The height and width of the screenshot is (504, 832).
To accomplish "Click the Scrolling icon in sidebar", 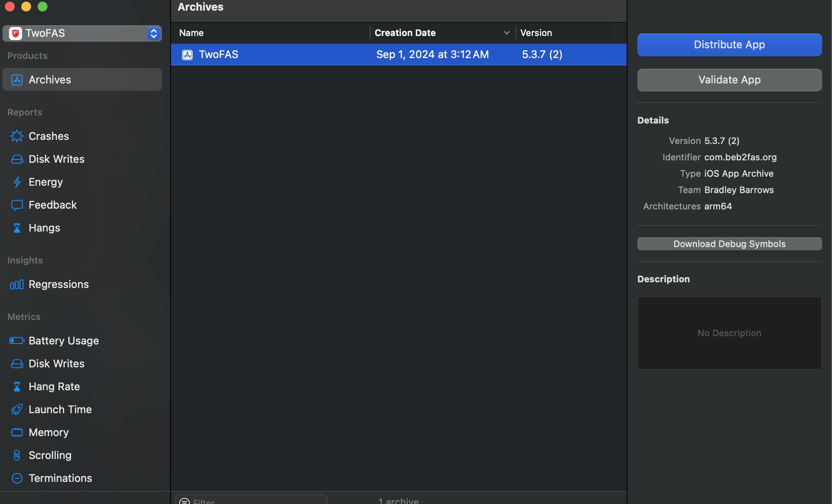I will [x=17, y=455].
